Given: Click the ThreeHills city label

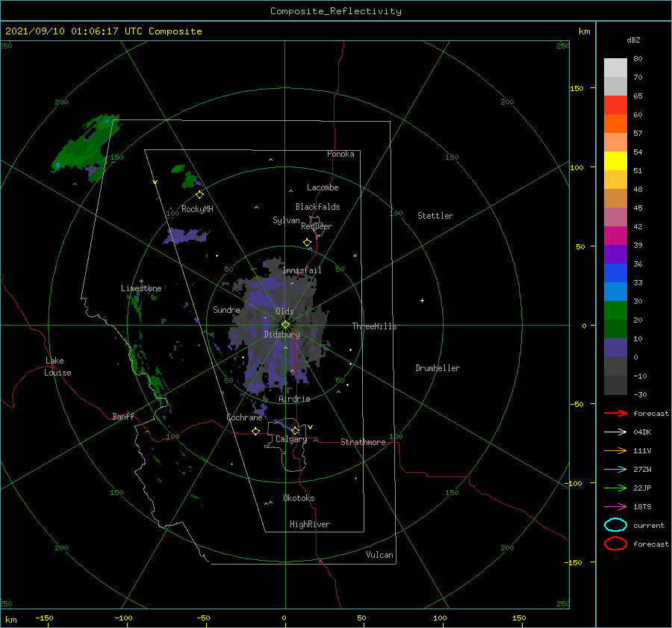Looking at the screenshot, I should 374,326.
